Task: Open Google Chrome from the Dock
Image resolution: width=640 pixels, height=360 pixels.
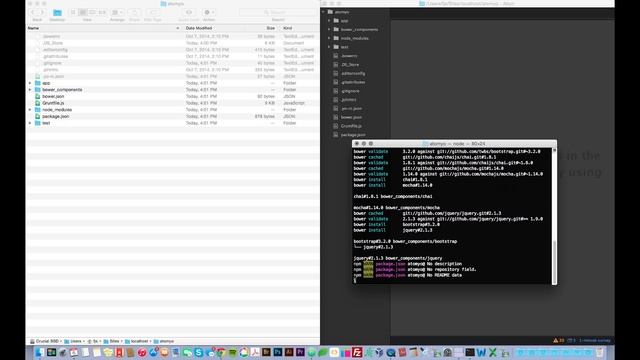Action: click(220, 353)
